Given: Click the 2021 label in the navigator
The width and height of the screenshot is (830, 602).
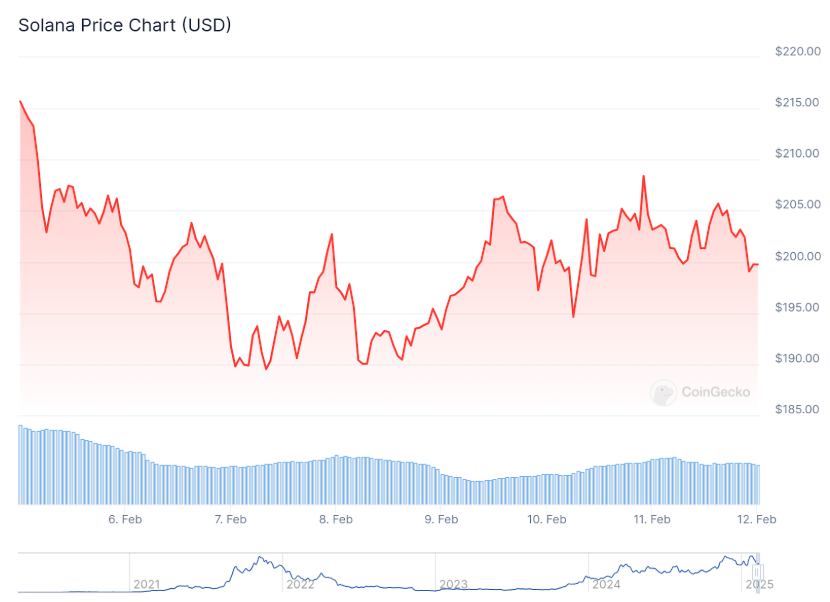Looking at the screenshot, I should pos(147,585).
